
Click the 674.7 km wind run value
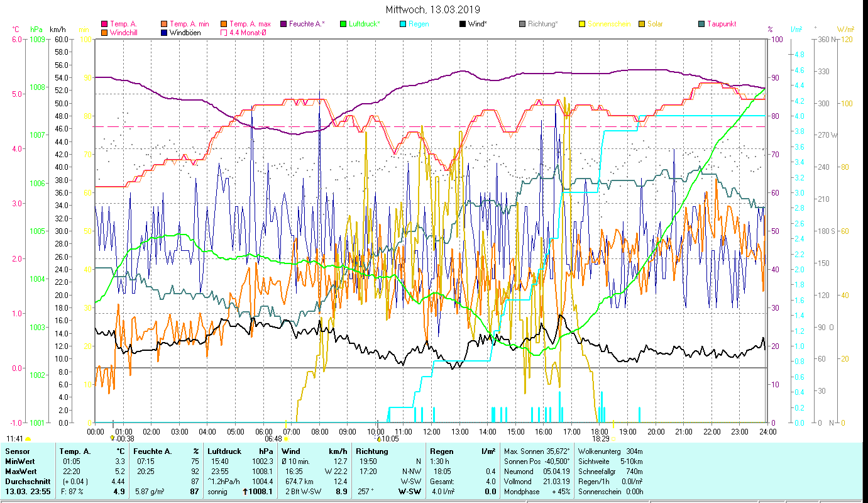[298, 482]
